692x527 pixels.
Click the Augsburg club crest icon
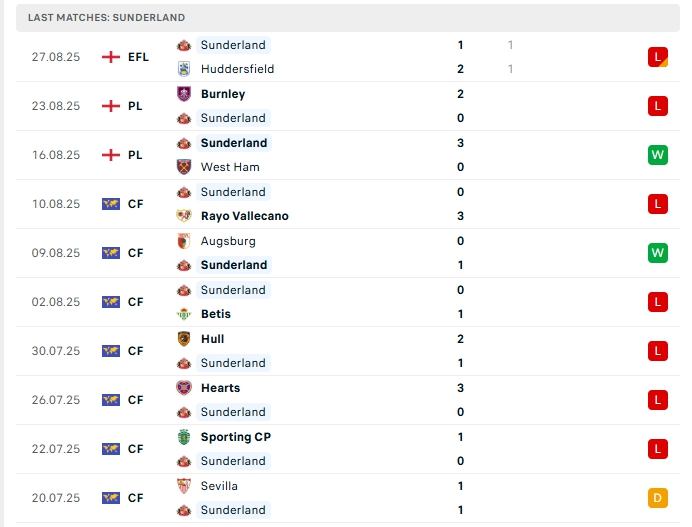(184, 241)
